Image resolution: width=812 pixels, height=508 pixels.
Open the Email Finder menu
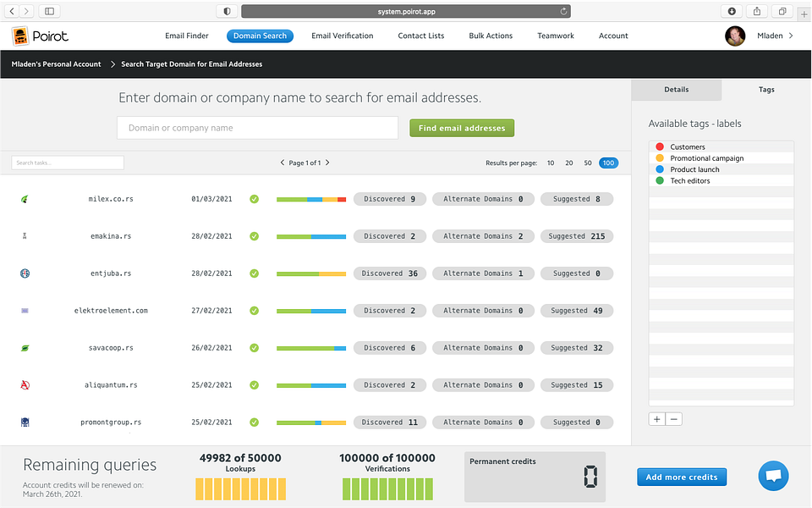[187, 36]
